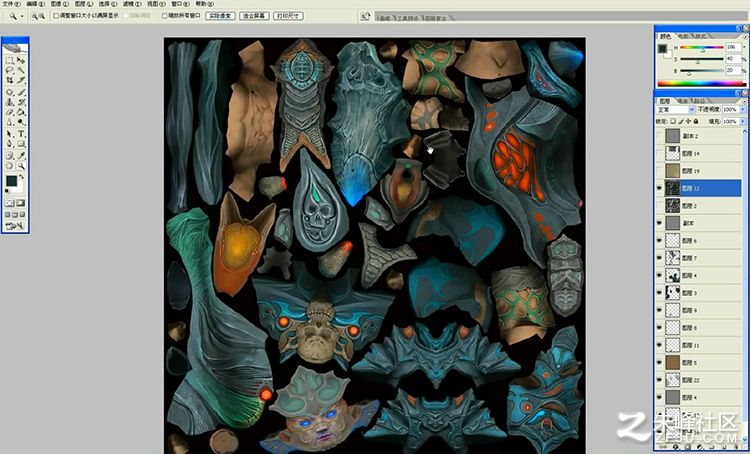Viewport: 750px width, 454px height.
Task: Open zoom tool preset picker arrow
Action: 22,16
